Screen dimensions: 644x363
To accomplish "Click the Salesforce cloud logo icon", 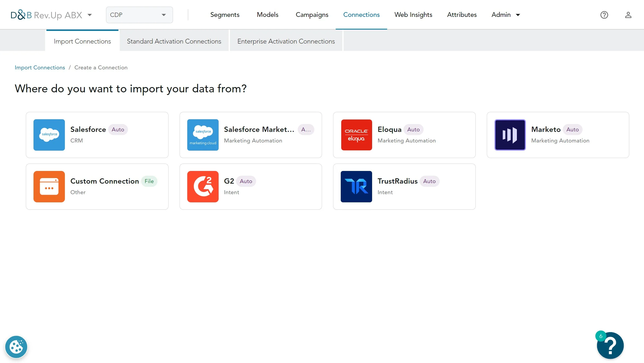I will click(49, 135).
